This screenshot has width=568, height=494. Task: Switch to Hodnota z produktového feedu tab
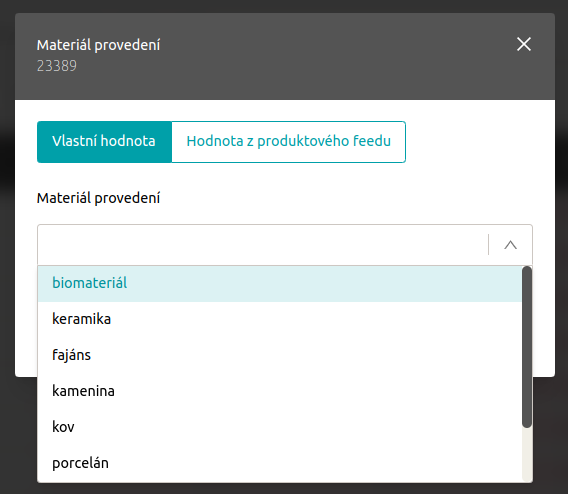coord(288,142)
